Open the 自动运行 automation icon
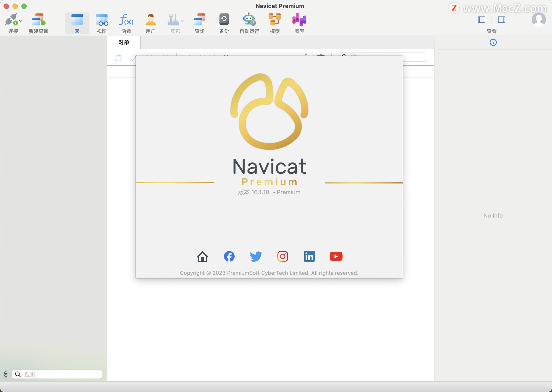Image resolution: width=552 pixels, height=392 pixels. [x=249, y=20]
